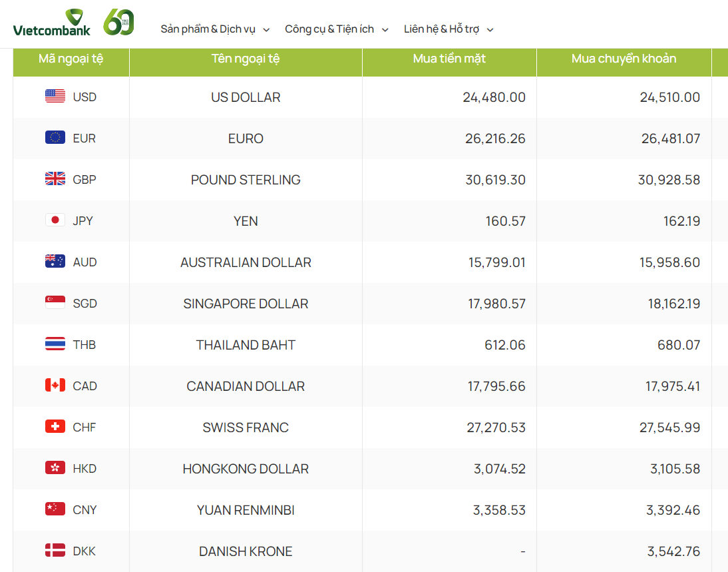Select the USD cash buy rate 24,480.00

click(494, 97)
